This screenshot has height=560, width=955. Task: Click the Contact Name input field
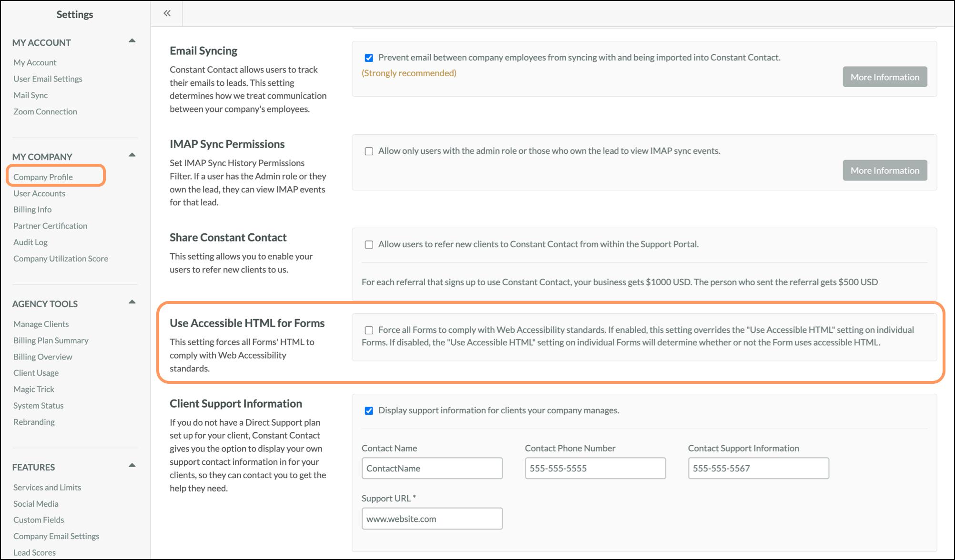pyautogui.click(x=432, y=468)
